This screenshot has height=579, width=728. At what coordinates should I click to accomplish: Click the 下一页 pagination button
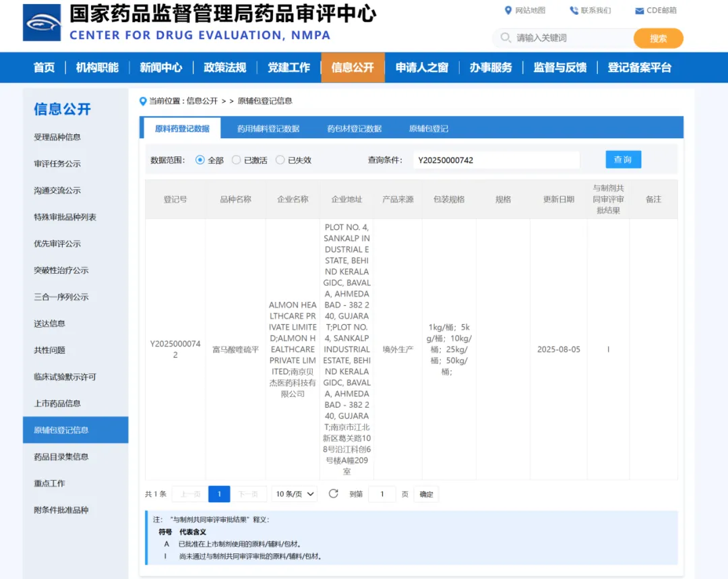[248, 494]
